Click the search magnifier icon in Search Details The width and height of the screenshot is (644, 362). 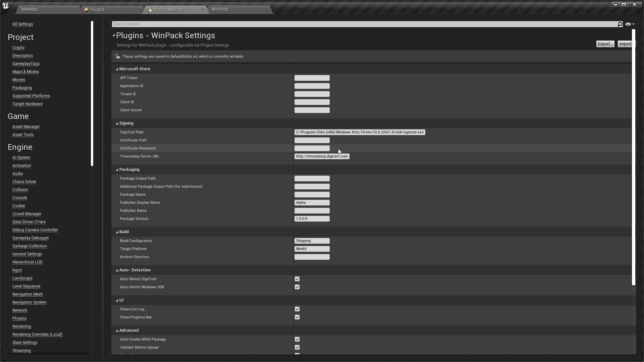(620, 24)
